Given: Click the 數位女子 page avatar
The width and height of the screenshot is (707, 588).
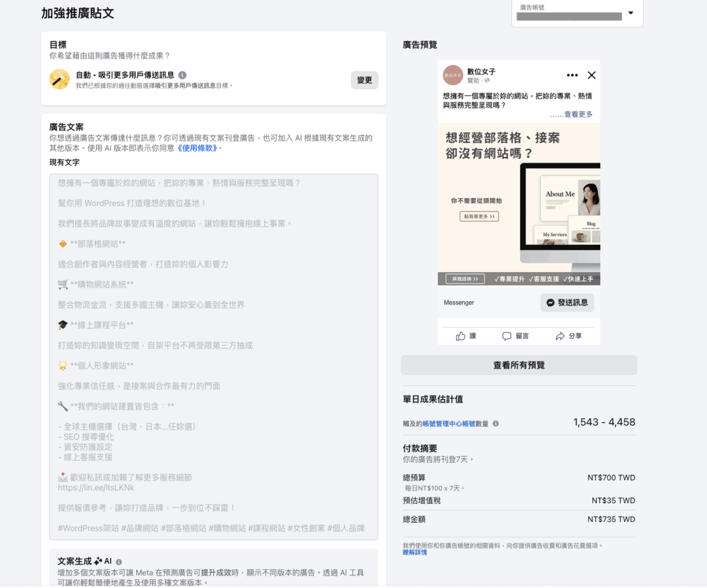Looking at the screenshot, I should [x=453, y=75].
